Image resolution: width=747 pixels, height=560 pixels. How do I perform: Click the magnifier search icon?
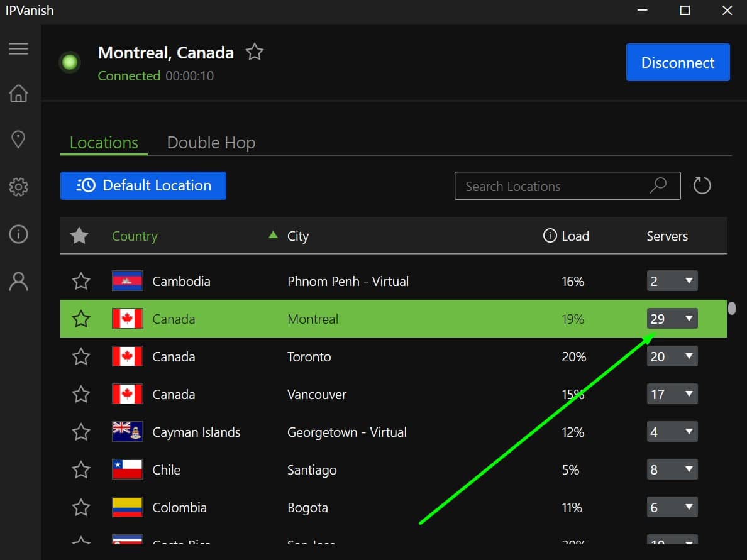tap(658, 185)
